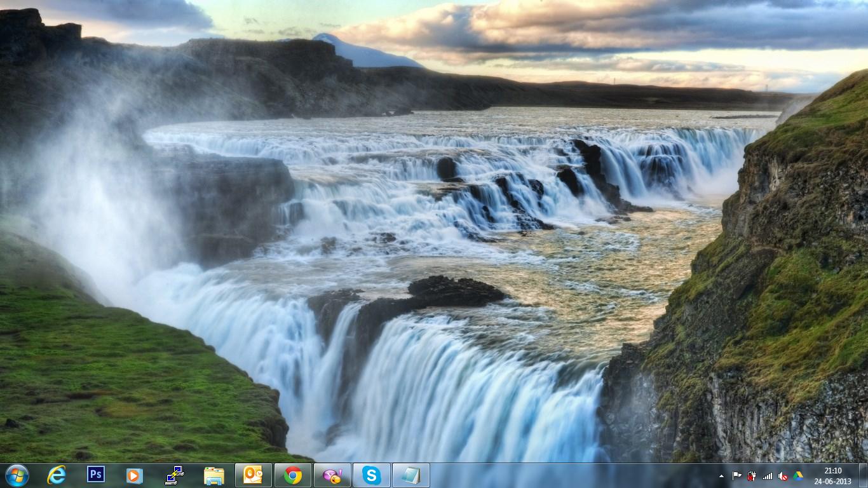This screenshot has width=868, height=488.
Task: Open the Action Center flag icon
Action: coord(737,475)
